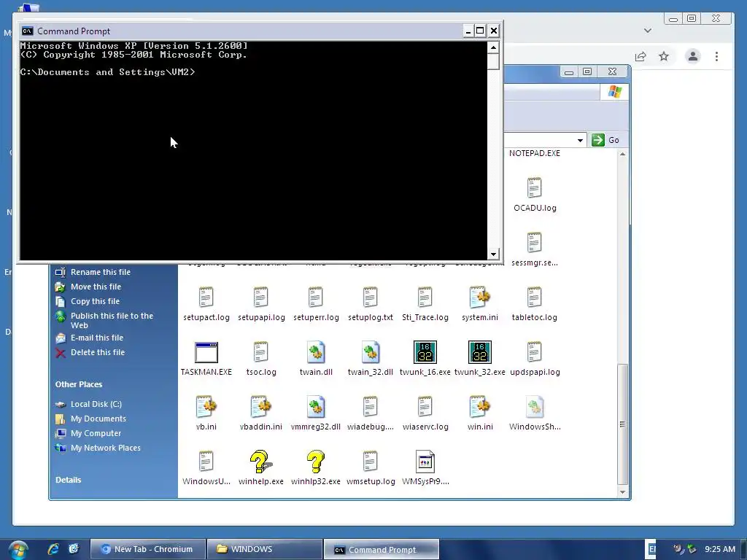Click Command Prompt scroll down arrow

pos(493,254)
